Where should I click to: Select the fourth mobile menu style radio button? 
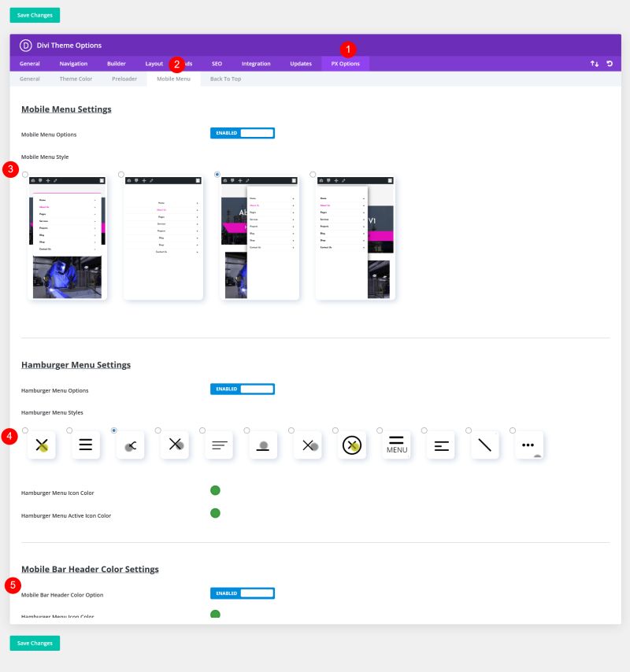pyautogui.click(x=313, y=174)
